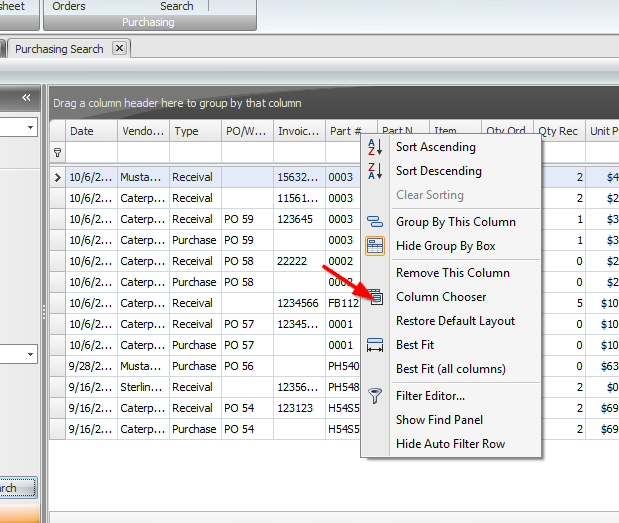Click the Group By This Column icon
This screenshot has height=523, width=619.
click(x=375, y=221)
